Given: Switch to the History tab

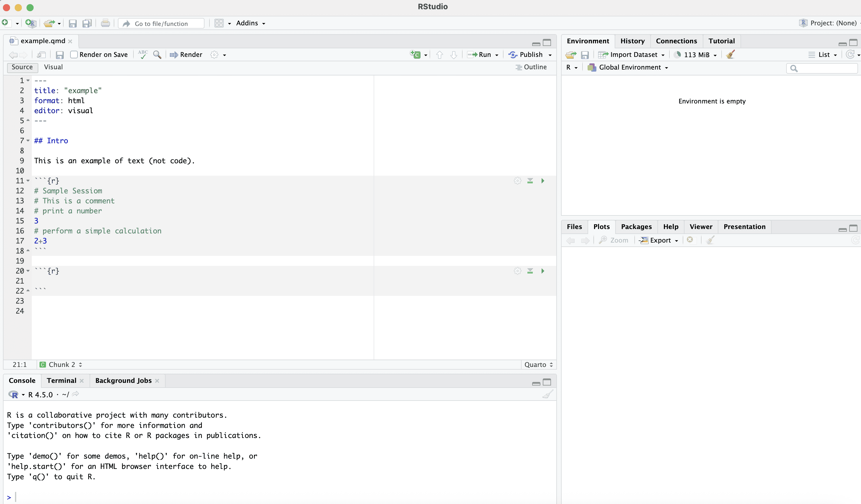Looking at the screenshot, I should coord(632,41).
